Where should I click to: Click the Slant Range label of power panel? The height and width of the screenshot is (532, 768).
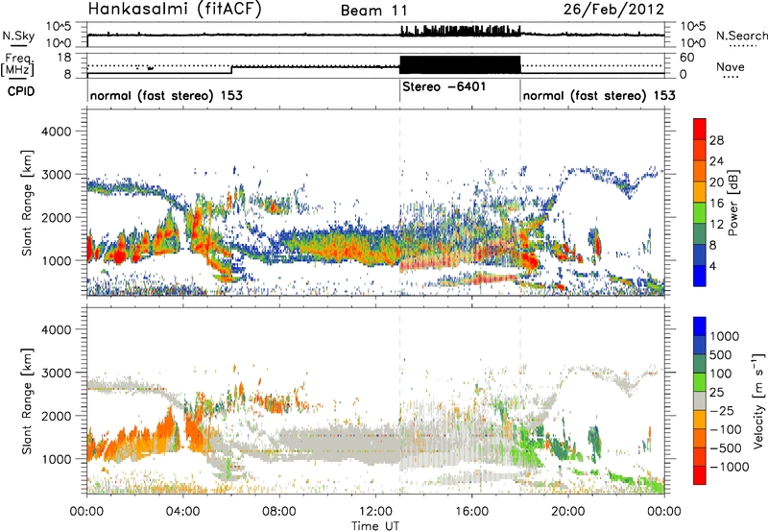27,203
